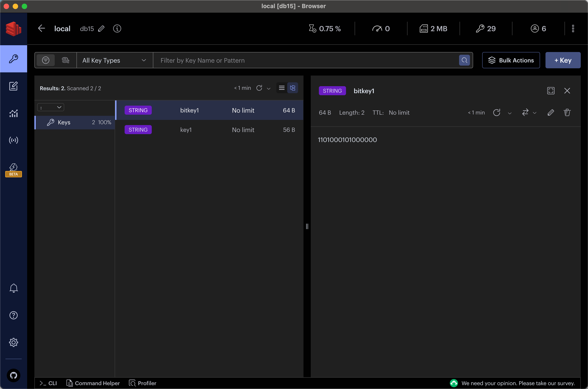Switch to list view of keys

click(x=282, y=88)
